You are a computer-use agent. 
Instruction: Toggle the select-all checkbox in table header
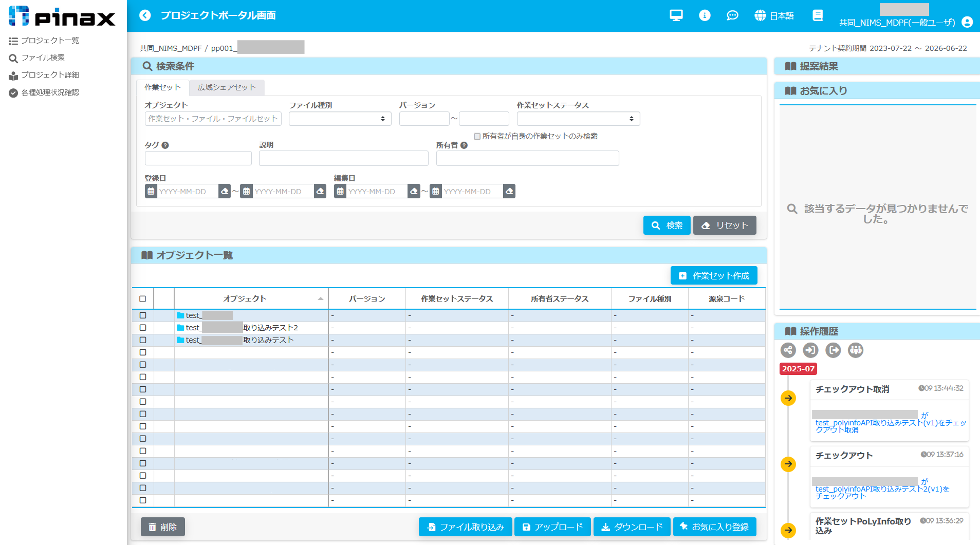143,299
